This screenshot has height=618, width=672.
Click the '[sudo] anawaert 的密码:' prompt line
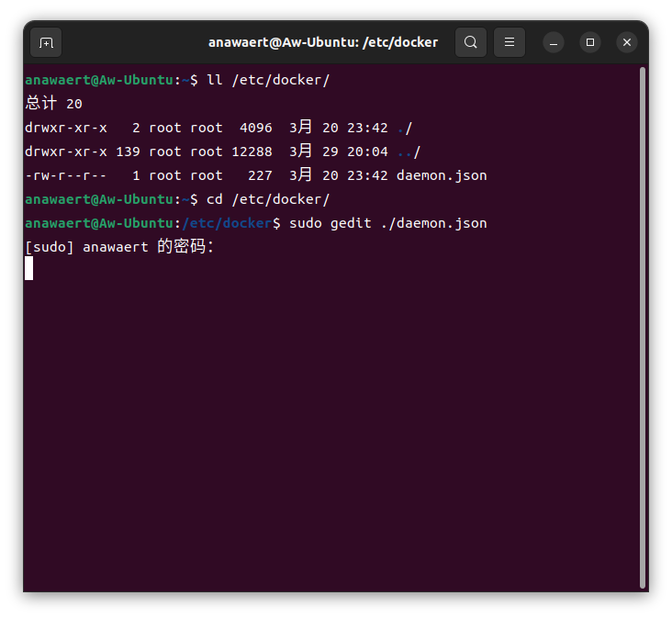tap(119, 247)
